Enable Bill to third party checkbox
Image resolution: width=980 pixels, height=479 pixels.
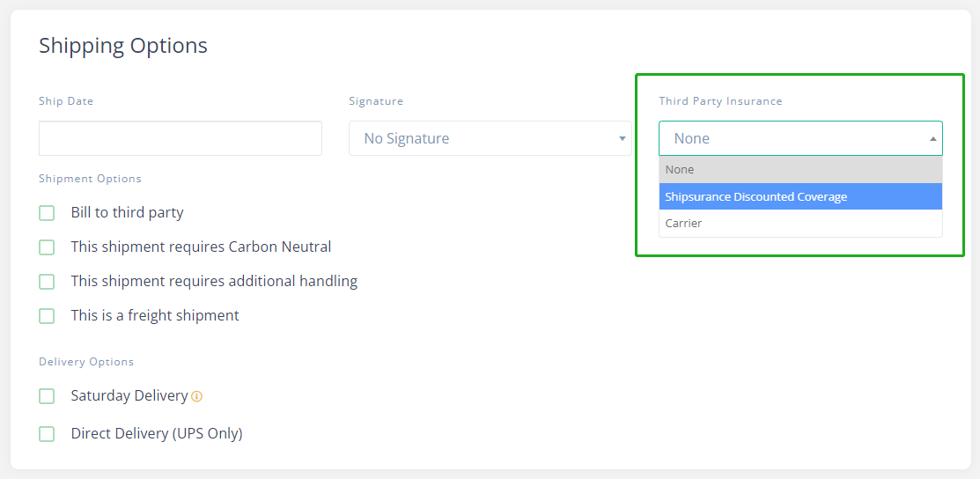tap(47, 213)
